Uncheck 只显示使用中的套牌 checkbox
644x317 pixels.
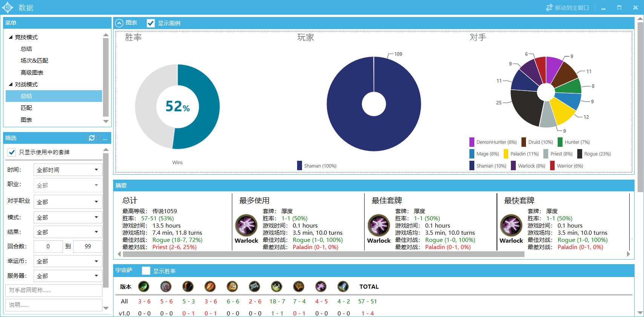coord(12,152)
